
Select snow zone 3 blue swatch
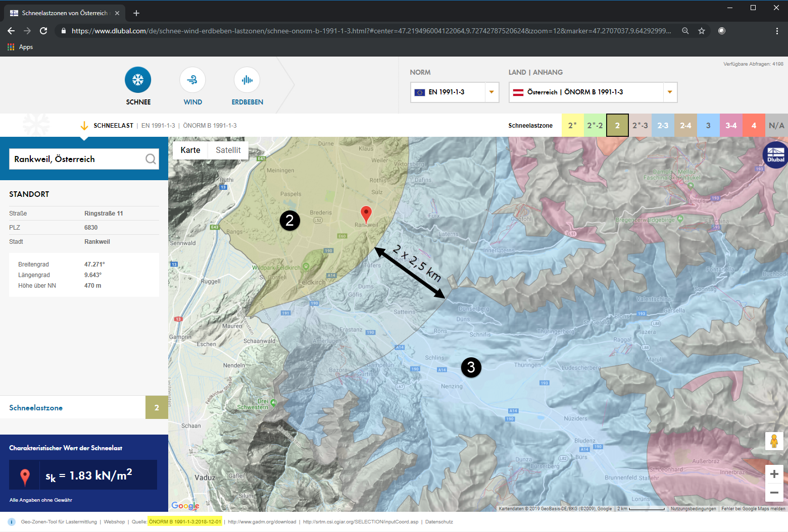pyautogui.click(x=708, y=126)
